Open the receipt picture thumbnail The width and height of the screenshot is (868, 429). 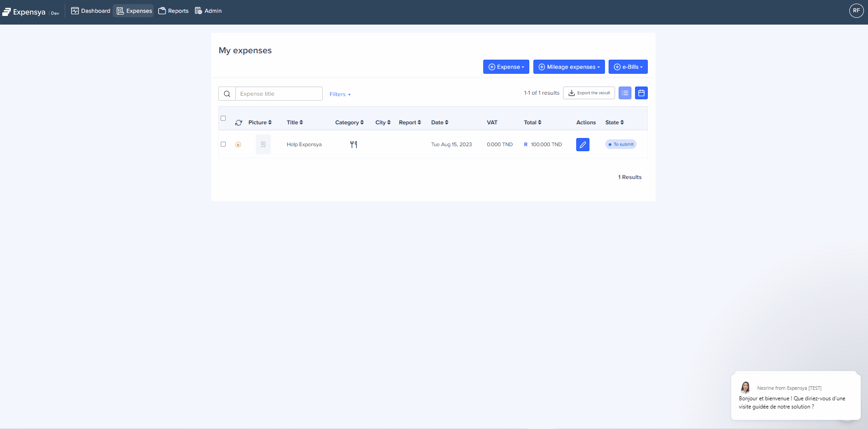(263, 144)
